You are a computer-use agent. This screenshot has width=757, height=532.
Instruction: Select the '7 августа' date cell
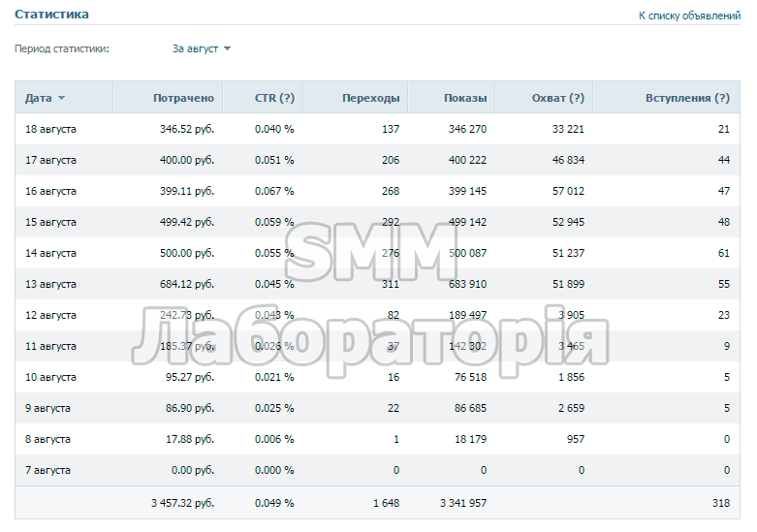[48, 470]
